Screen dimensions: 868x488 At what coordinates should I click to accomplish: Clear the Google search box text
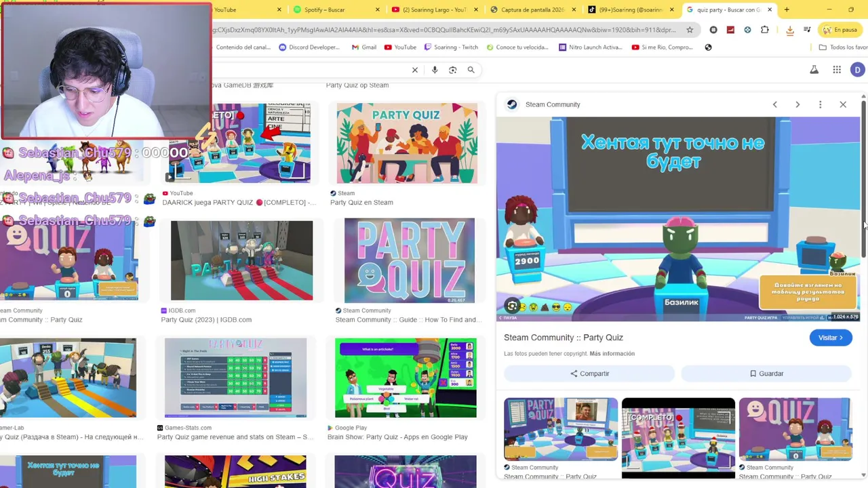click(415, 70)
